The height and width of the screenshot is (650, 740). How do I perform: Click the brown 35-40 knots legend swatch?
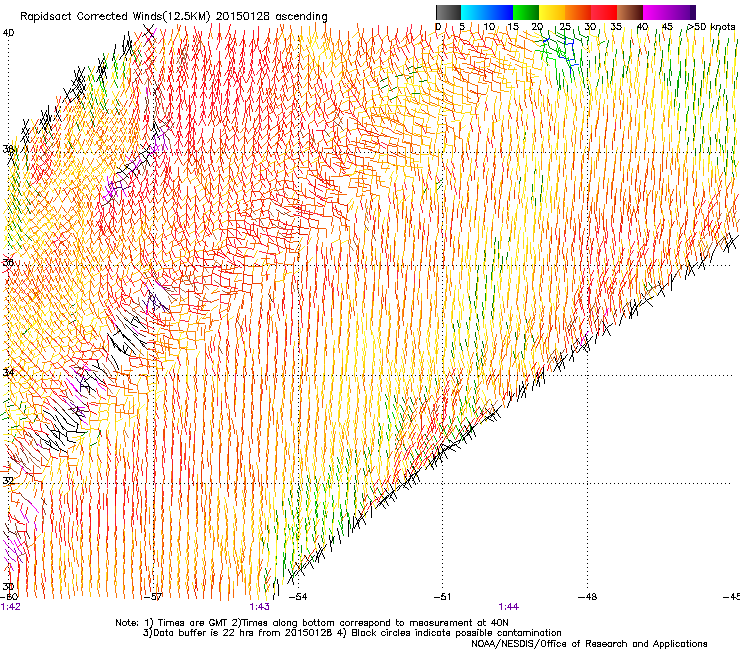pyautogui.click(x=630, y=12)
